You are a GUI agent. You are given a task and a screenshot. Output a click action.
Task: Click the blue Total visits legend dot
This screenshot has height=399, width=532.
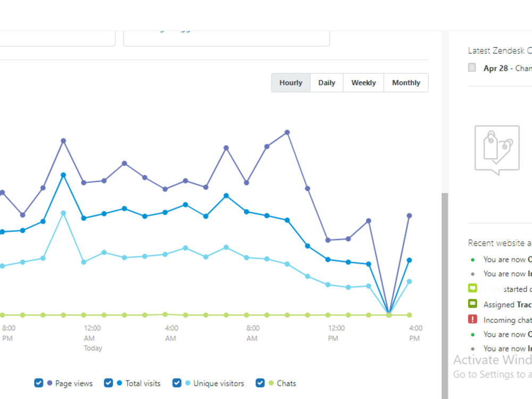tap(119, 383)
